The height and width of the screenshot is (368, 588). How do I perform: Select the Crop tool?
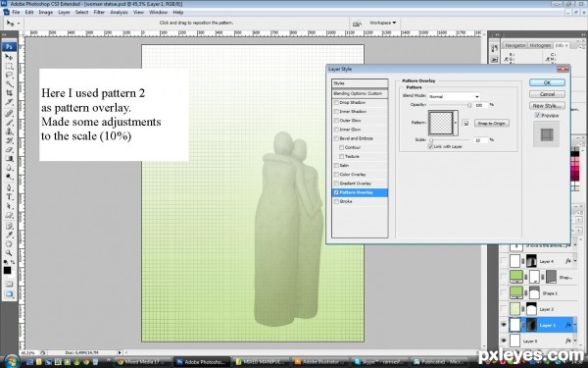[9, 93]
